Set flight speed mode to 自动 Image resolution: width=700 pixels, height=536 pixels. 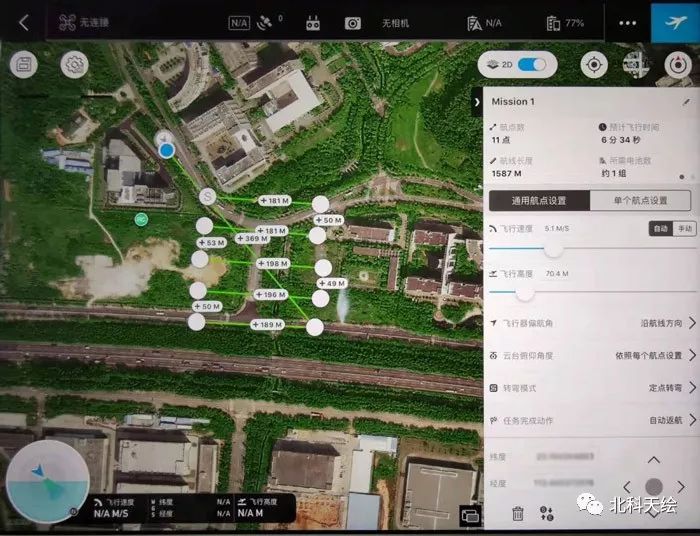click(660, 228)
